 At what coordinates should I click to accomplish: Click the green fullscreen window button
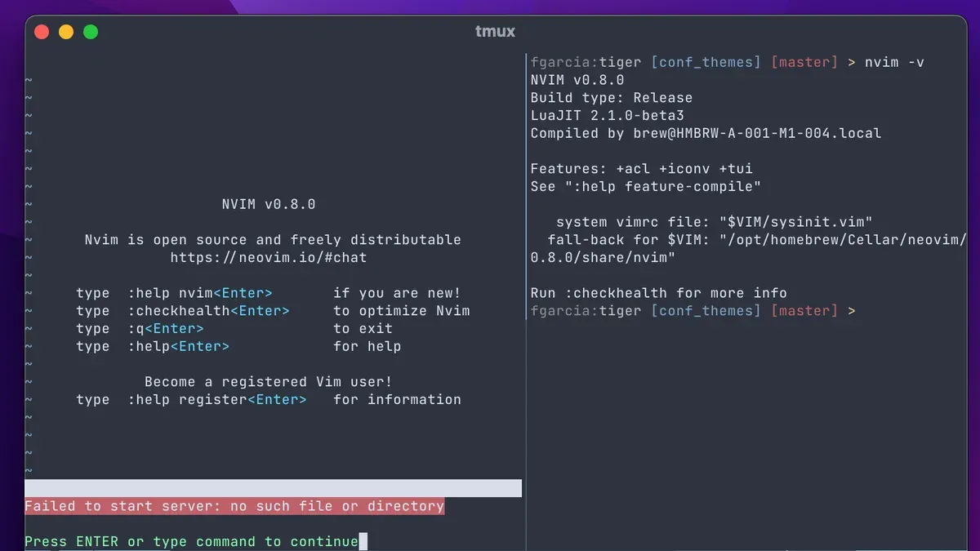[91, 32]
